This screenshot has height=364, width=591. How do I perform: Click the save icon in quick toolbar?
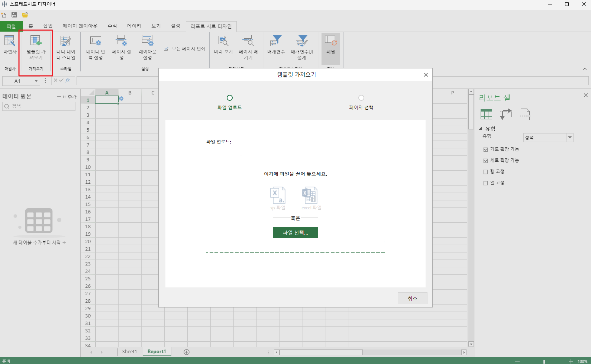(14, 15)
